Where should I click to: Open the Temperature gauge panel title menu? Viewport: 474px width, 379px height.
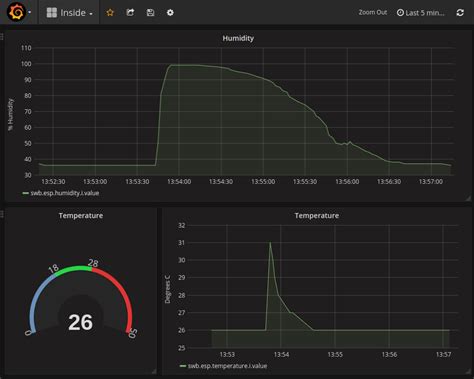coord(81,216)
